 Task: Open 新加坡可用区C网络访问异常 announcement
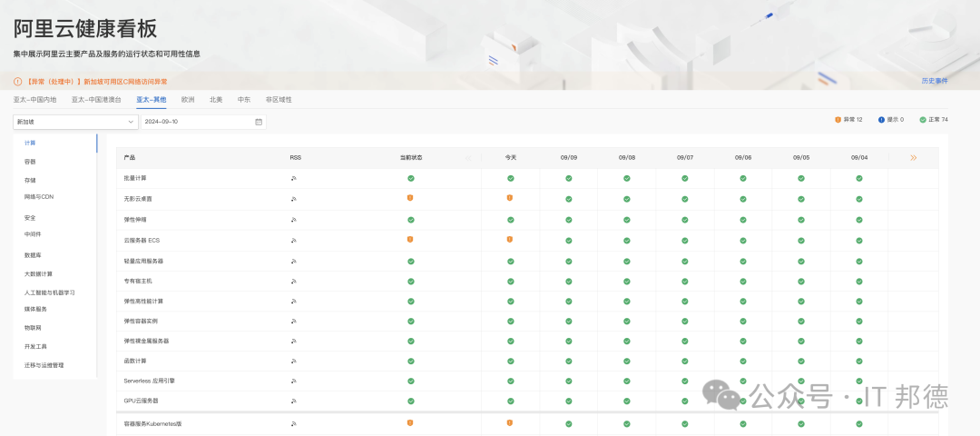click(x=125, y=82)
